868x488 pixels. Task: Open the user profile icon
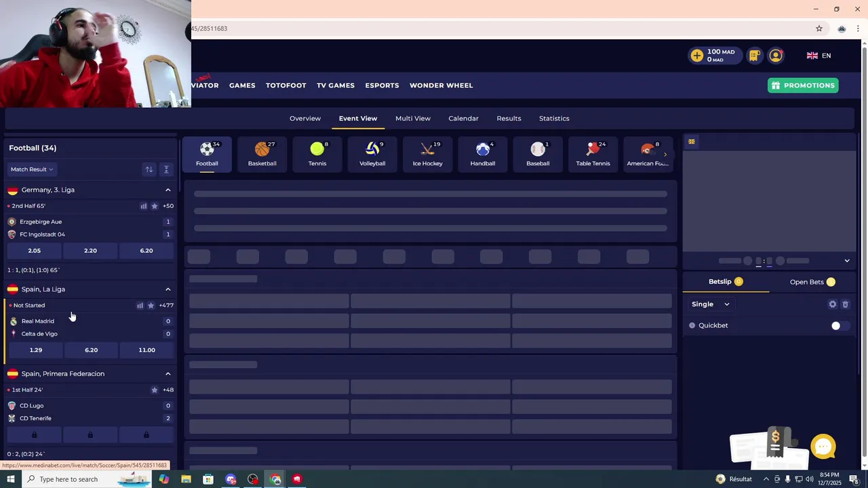(776, 56)
